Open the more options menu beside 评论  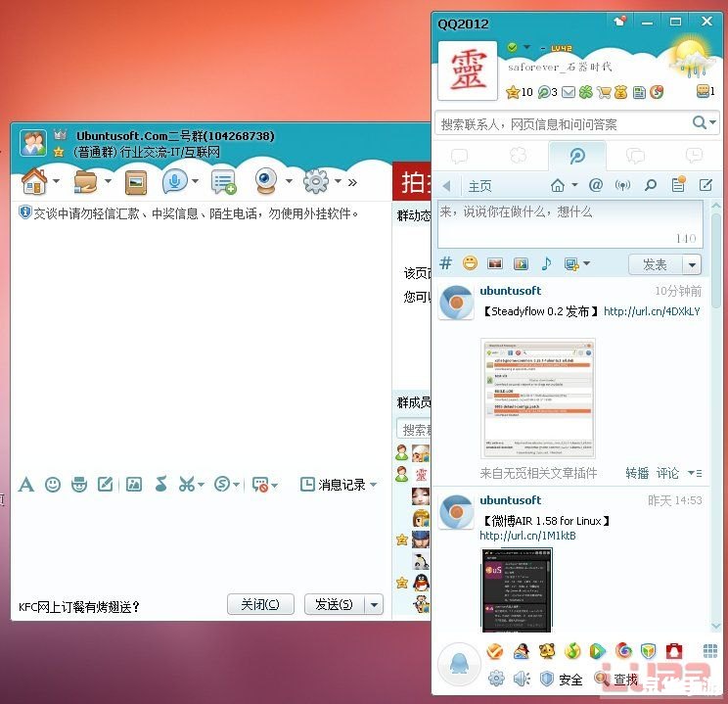pos(695,473)
